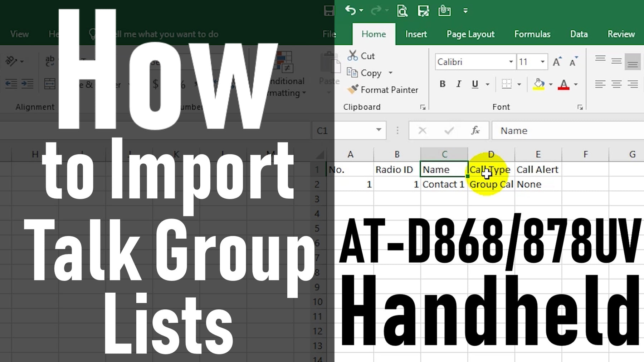Open the Formulas tab
Image resolution: width=644 pixels, height=362 pixels.
[x=532, y=34]
